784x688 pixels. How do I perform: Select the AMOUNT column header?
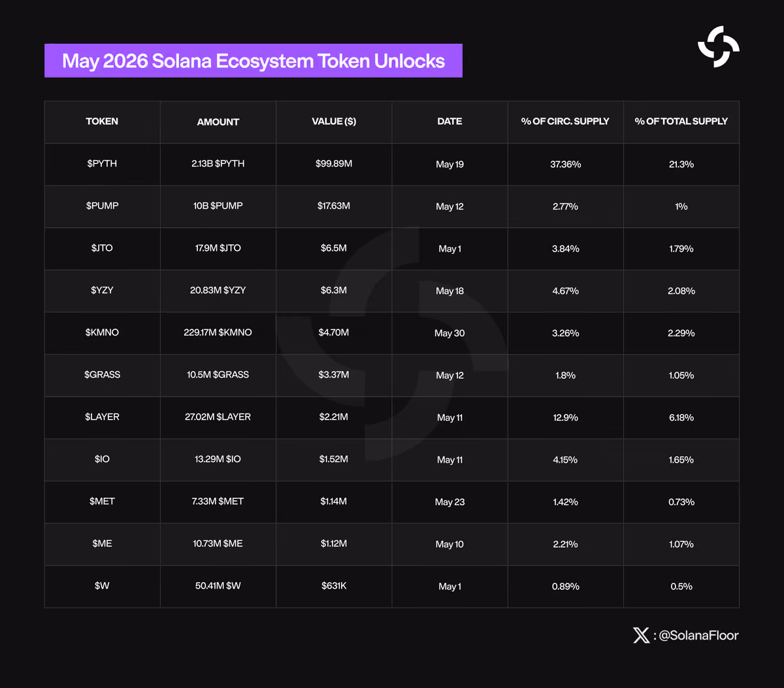click(218, 122)
